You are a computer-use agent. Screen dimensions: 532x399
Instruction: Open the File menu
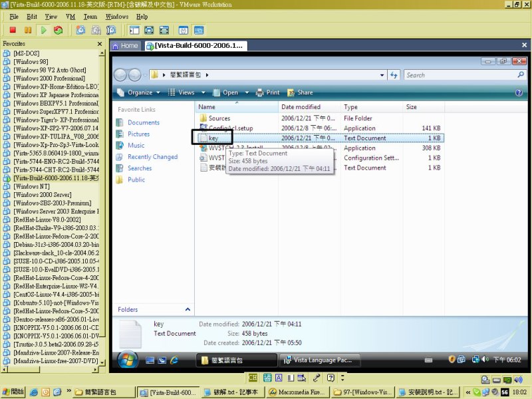(x=14, y=16)
